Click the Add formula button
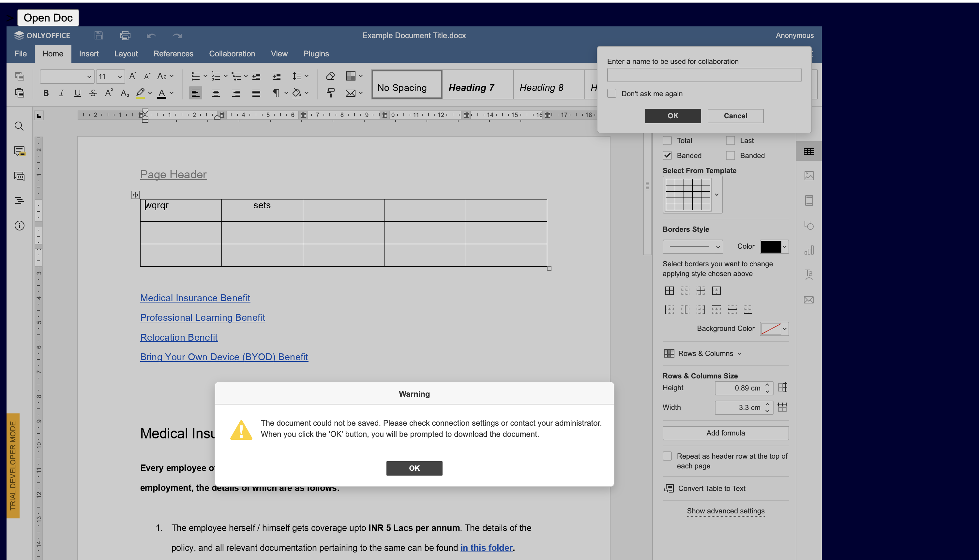Screen dimensions: 979x560 tap(726, 433)
